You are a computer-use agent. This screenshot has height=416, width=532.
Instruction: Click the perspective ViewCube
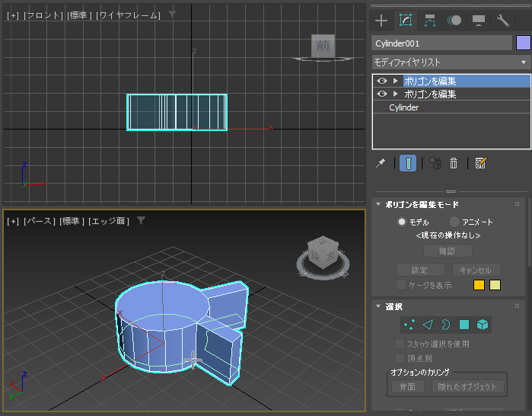click(x=323, y=252)
